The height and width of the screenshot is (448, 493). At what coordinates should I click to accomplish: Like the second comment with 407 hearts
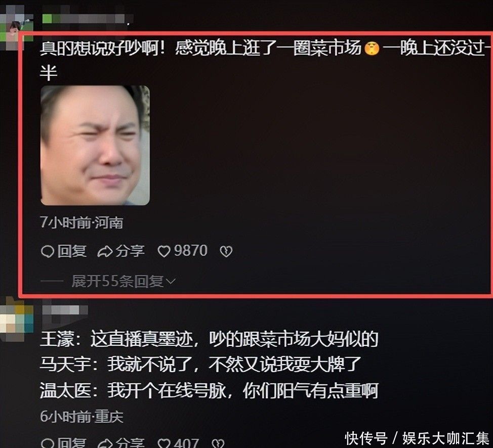tap(164, 443)
